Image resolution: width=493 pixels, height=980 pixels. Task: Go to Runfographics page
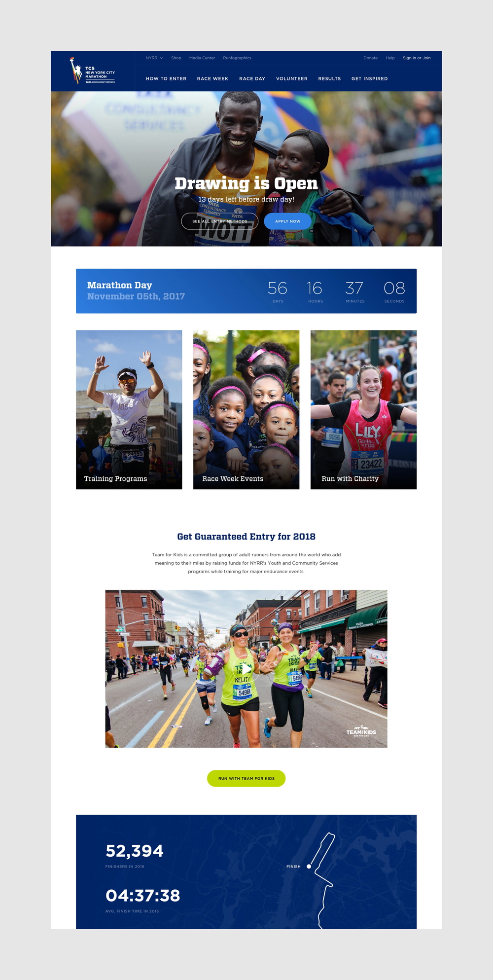point(237,58)
